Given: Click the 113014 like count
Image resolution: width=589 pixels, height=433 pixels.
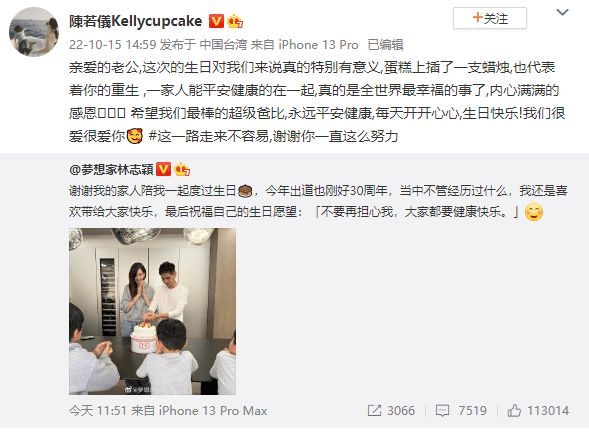Looking at the screenshot, I should coord(548,410).
